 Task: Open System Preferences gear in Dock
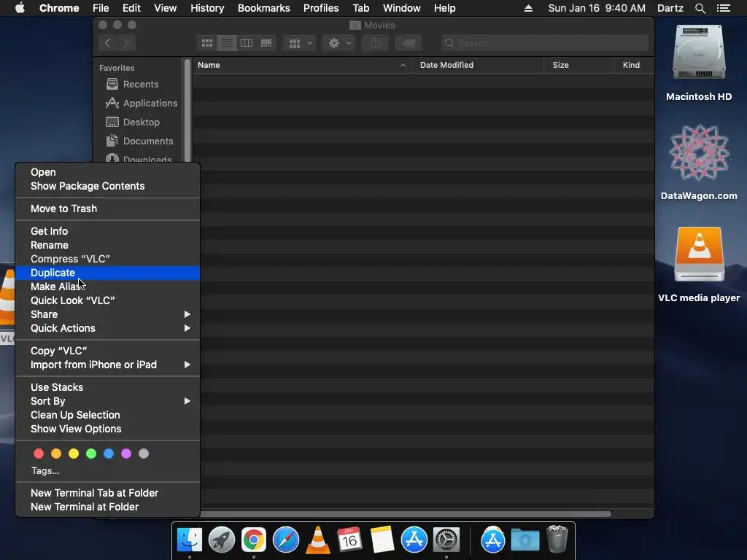click(x=446, y=540)
